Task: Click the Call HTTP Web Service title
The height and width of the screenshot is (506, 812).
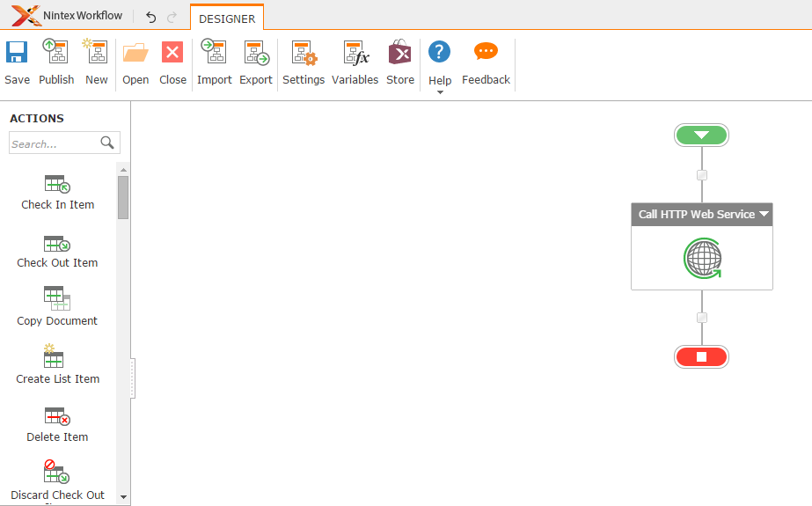Action: click(696, 214)
